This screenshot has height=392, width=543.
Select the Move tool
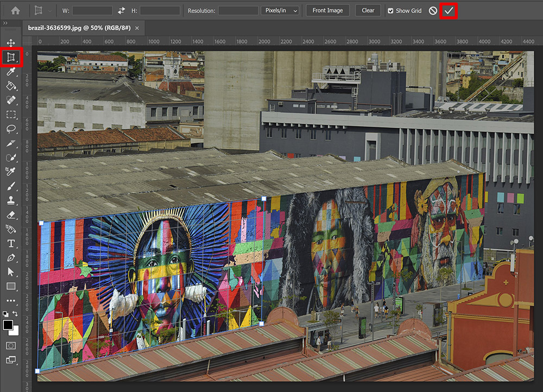(x=11, y=42)
